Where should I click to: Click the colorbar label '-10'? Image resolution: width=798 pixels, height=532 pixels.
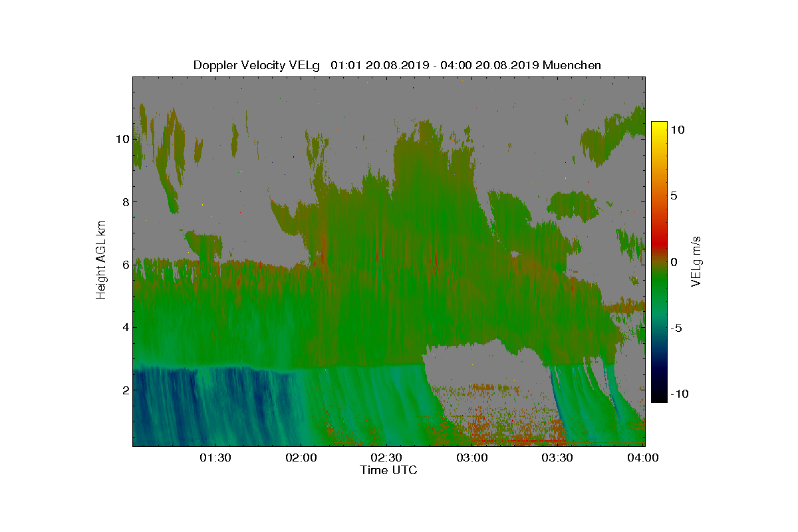(680, 394)
